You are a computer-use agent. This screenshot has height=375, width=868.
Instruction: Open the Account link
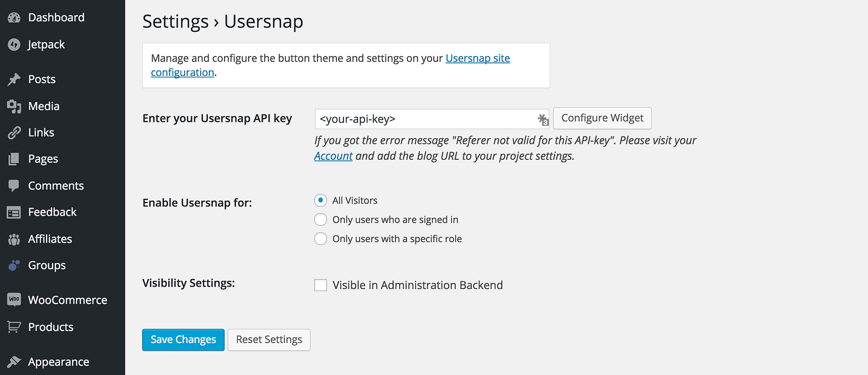(x=333, y=156)
